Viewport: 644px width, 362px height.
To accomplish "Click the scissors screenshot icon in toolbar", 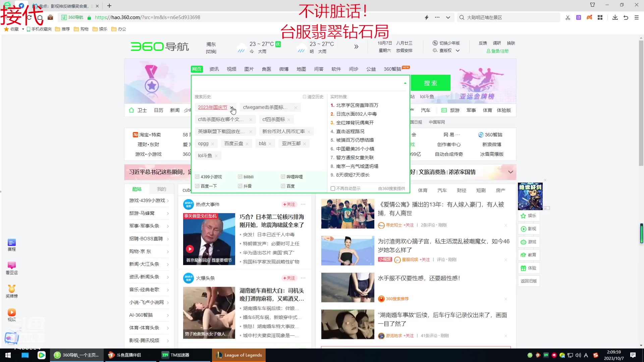I will 568,17.
